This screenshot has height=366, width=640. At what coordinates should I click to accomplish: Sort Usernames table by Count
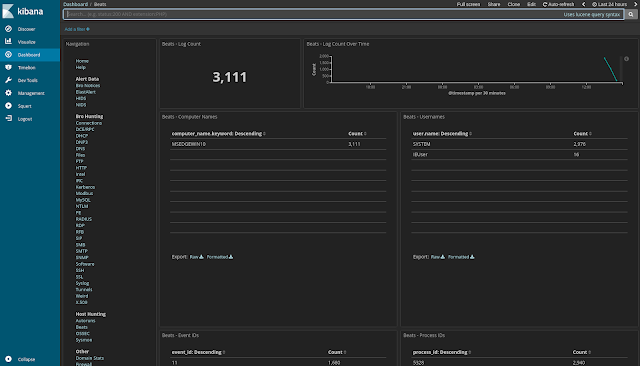[x=582, y=134]
